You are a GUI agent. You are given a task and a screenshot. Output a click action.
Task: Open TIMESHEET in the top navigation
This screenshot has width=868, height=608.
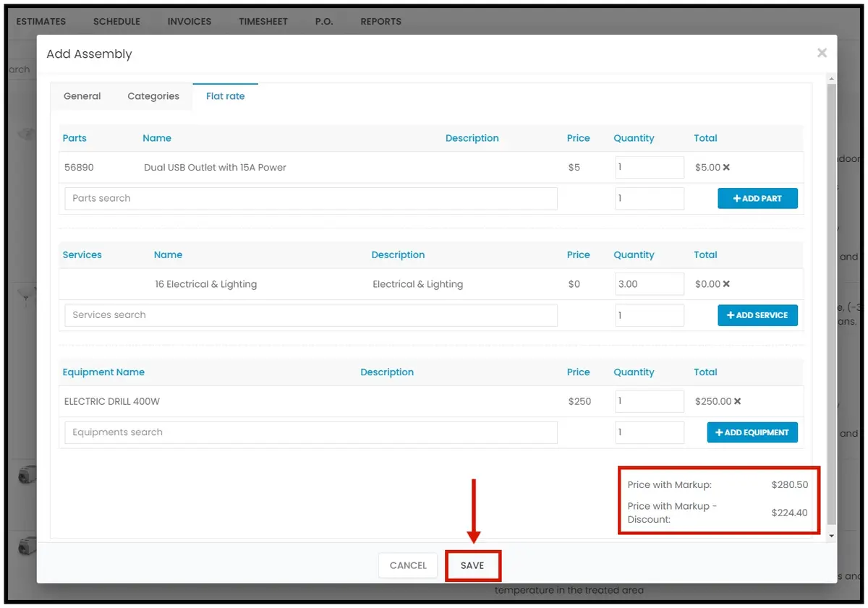click(263, 22)
